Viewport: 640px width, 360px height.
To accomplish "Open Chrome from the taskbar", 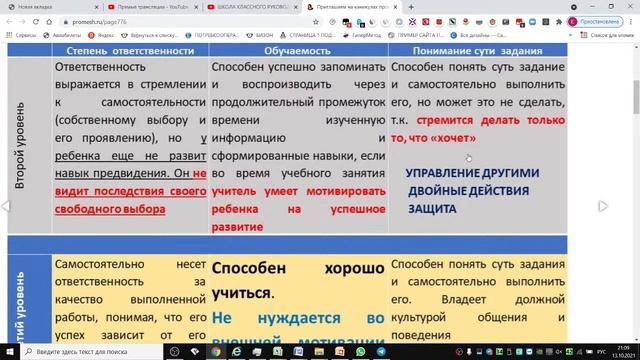I will point(216,351).
